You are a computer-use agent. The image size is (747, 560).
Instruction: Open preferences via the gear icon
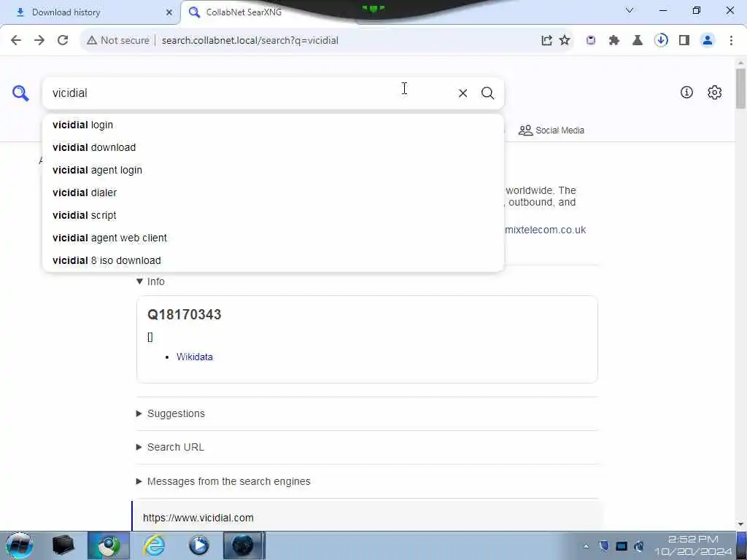point(714,93)
